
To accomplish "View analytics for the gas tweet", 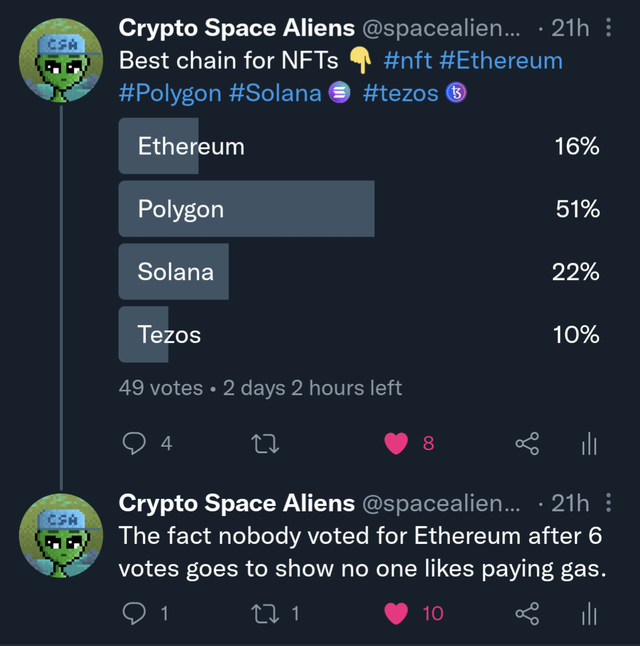I will pos(589,612).
